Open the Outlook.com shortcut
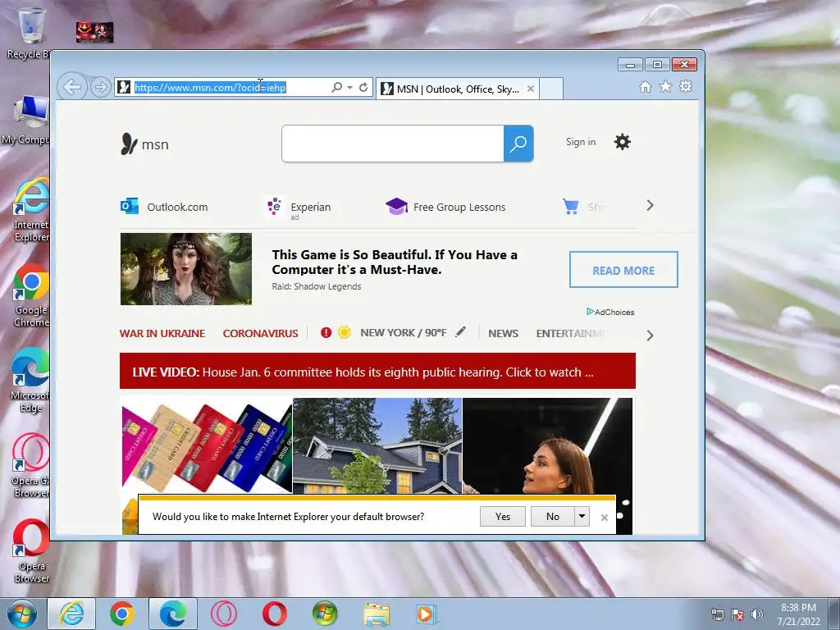Image resolution: width=840 pixels, height=630 pixels. tap(164, 207)
